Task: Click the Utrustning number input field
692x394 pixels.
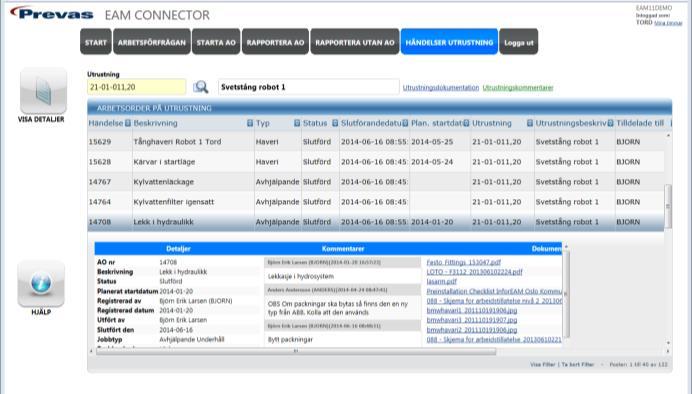Action: (136, 87)
